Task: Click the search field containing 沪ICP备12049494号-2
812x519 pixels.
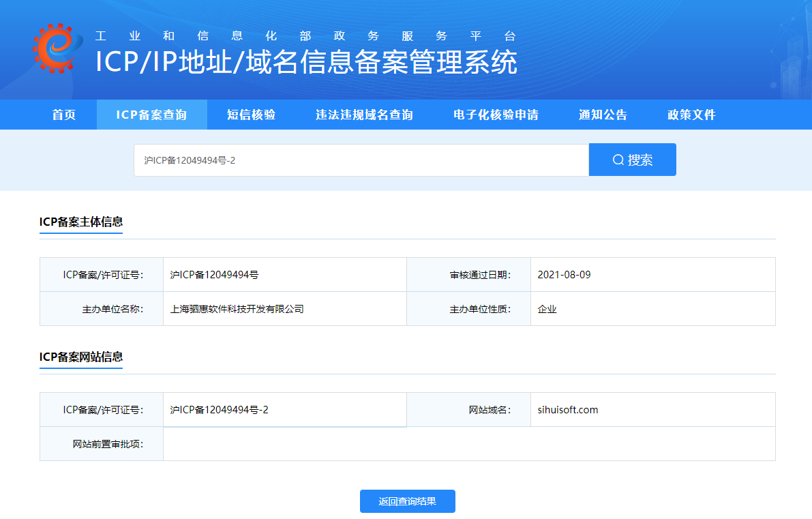Action: (x=361, y=160)
